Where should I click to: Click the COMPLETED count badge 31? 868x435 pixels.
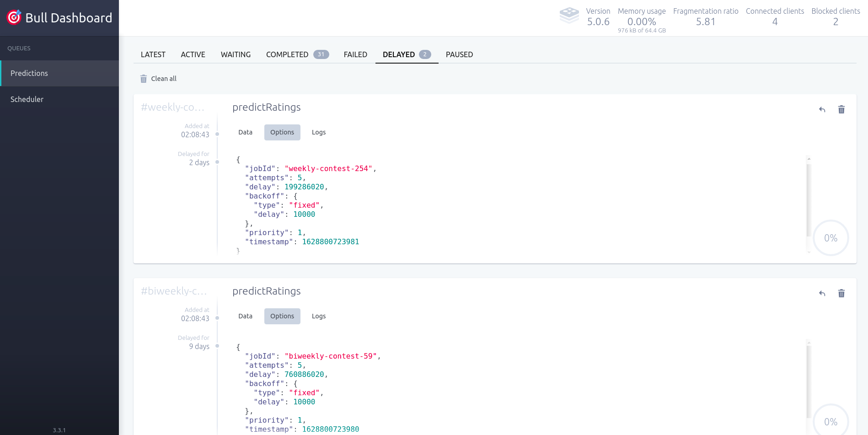click(321, 54)
